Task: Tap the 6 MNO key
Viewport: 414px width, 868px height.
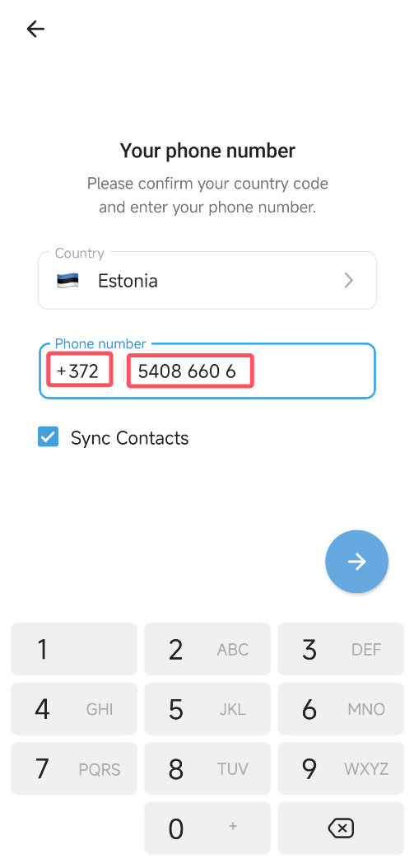Action: [x=341, y=708]
